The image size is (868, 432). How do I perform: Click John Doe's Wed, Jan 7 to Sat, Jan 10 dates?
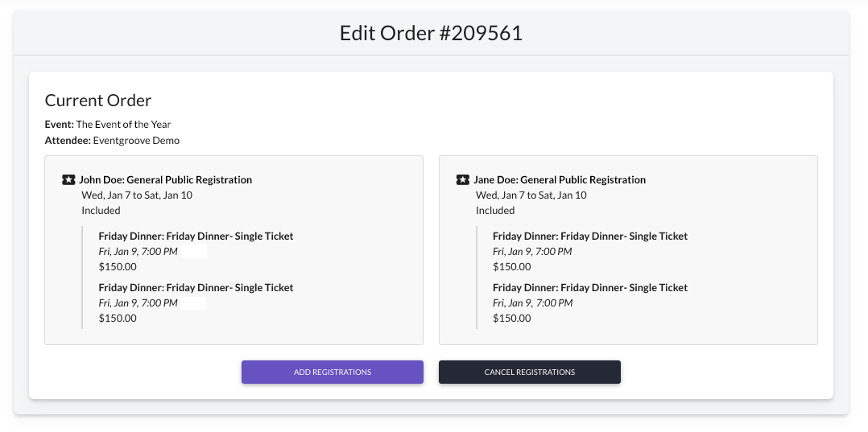pos(137,195)
